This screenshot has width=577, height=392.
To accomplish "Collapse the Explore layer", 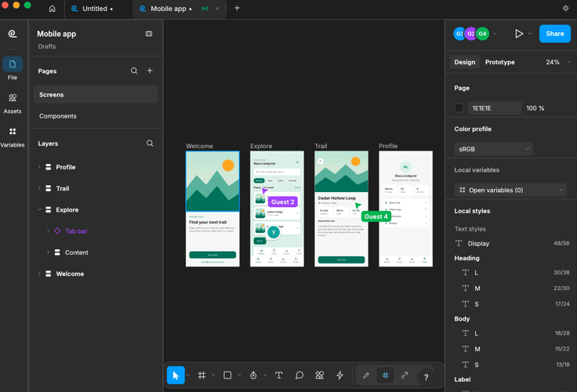I will [x=39, y=210].
